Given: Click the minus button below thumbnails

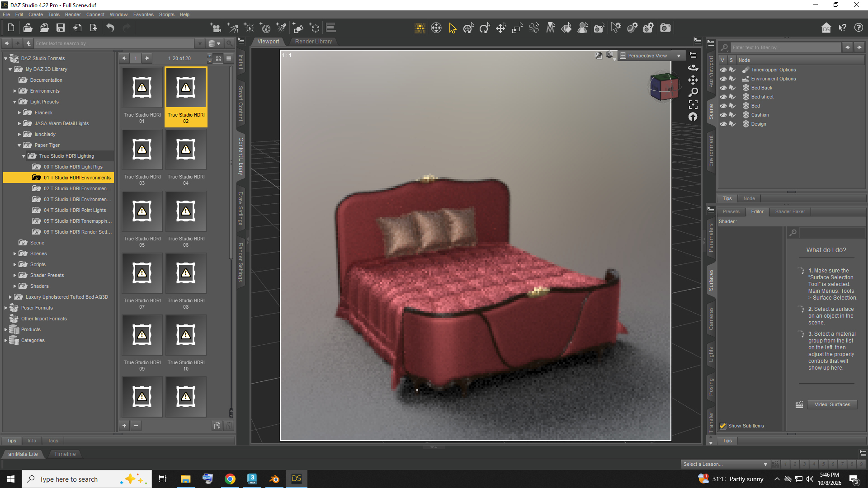Looking at the screenshot, I should 136,426.
